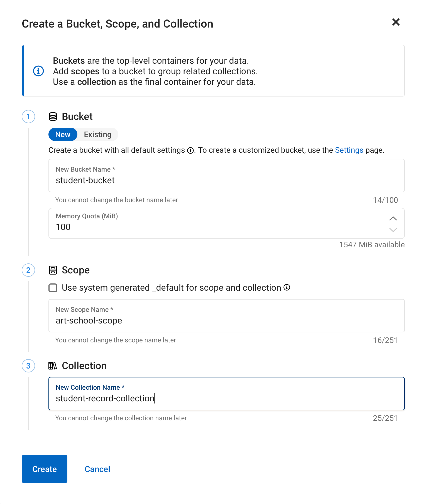The width and height of the screenshot is (426, 504).
Task: Click the Bucket database icon
Action: pyautogui.click(x=53, y=117)
